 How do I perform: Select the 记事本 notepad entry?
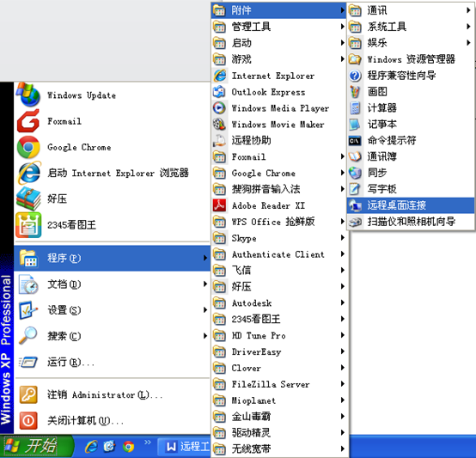pyautogui.click(x=411, y=124)
